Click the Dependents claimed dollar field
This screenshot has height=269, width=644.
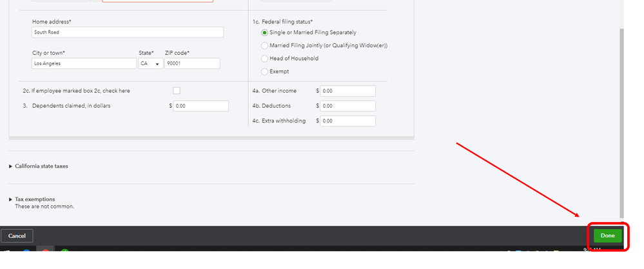click(201, 106)
